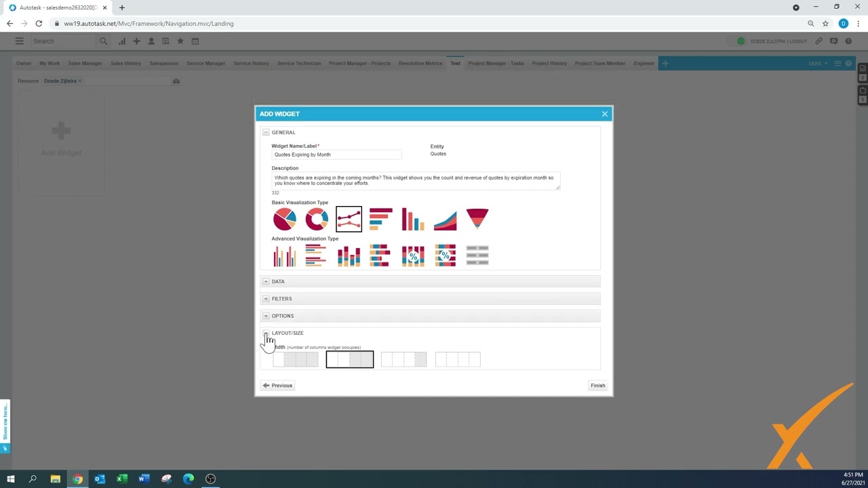This screenshot has width=868, height=488.
Task: Select the donut chart visualization type
Action: 317,219
